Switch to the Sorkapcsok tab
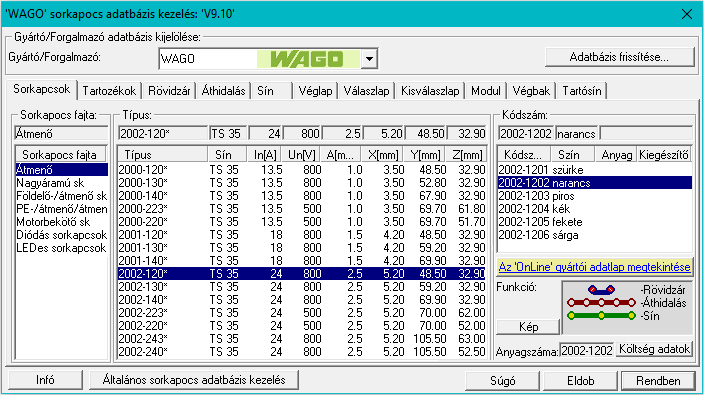The height and width of the screenshot is (395, 704). tap(41, 89)
